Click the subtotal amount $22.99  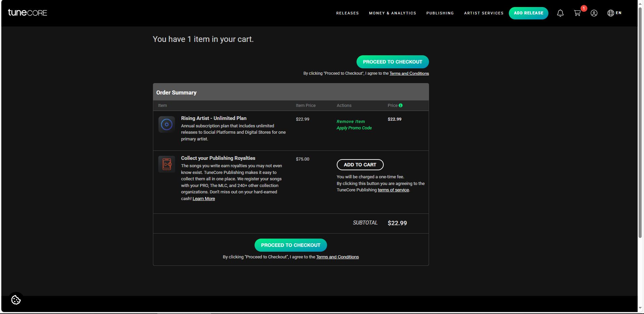[x=397, y=223]
